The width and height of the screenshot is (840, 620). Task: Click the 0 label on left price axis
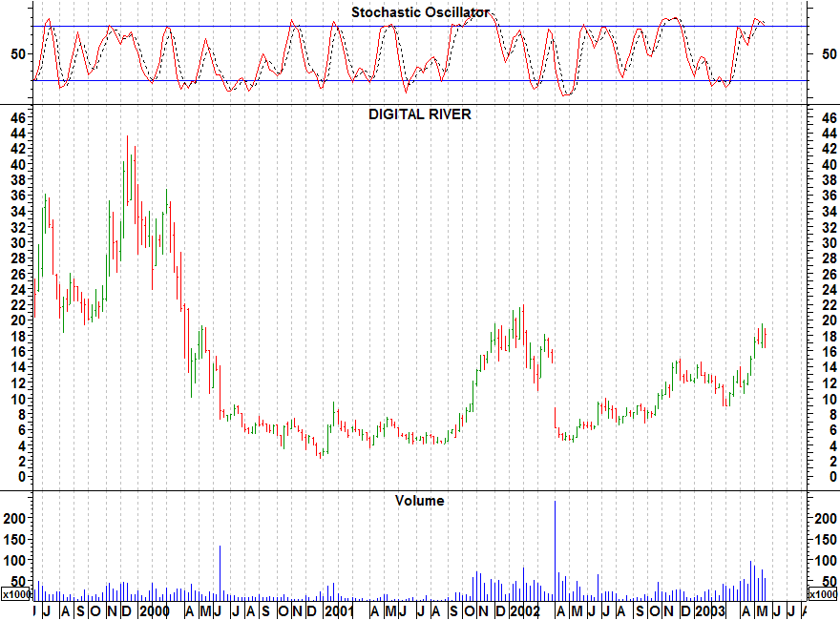tap(21, 477)
